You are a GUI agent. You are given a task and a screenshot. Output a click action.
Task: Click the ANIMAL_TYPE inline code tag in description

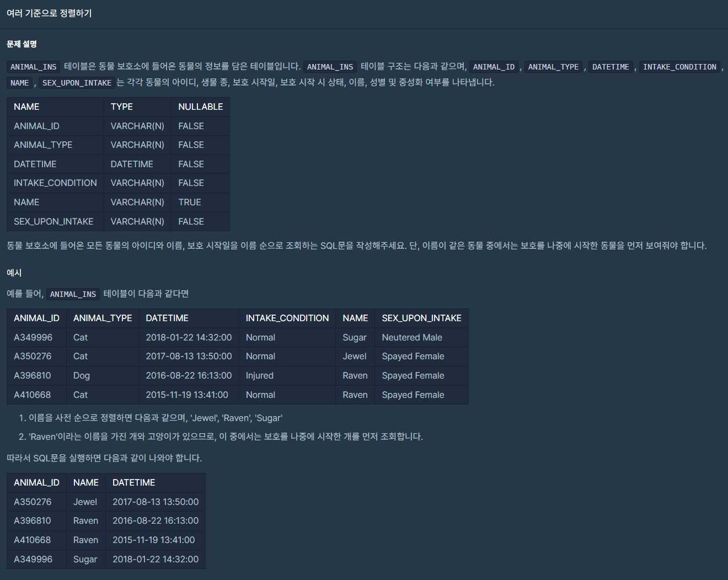click(x=553, y=67)
